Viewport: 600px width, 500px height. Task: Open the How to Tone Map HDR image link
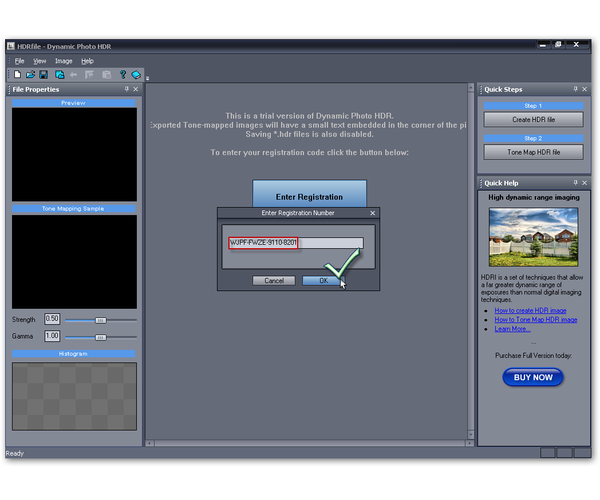[536, 320]
